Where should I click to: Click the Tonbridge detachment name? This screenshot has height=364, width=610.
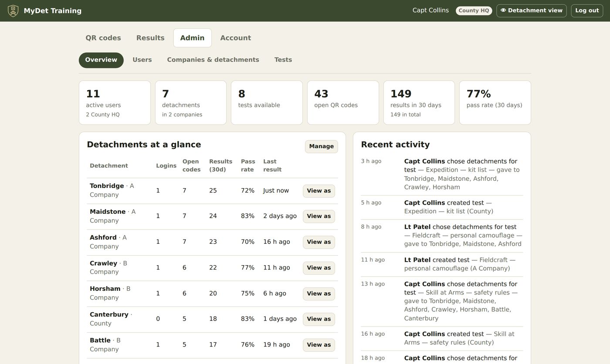107,186
